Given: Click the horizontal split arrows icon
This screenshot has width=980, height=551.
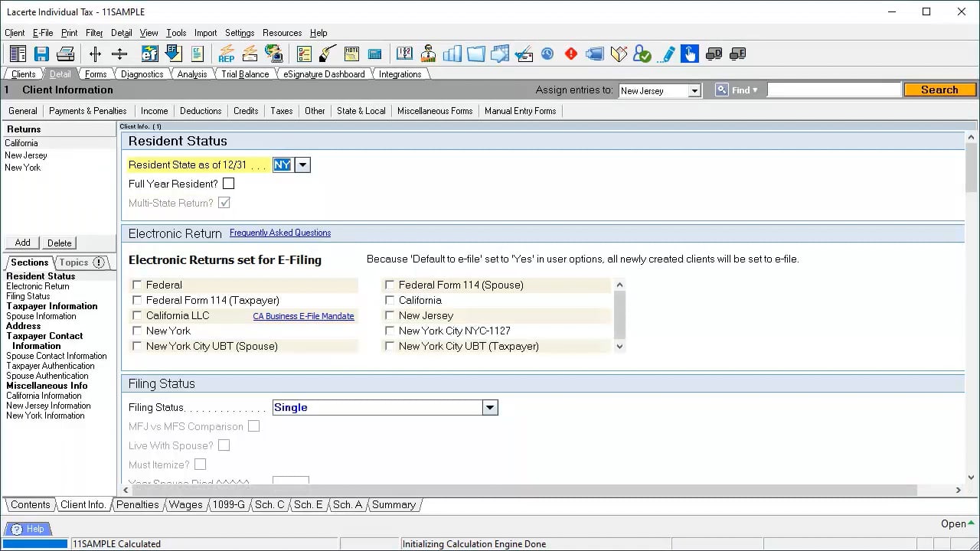Looking at the screenshot, I should click(95, 54).
